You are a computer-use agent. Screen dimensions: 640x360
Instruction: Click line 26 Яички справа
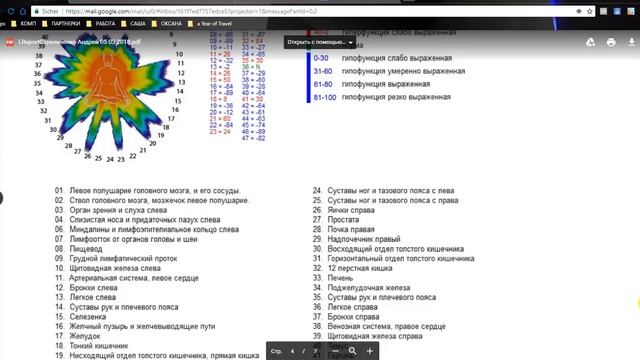coord(344,210)
